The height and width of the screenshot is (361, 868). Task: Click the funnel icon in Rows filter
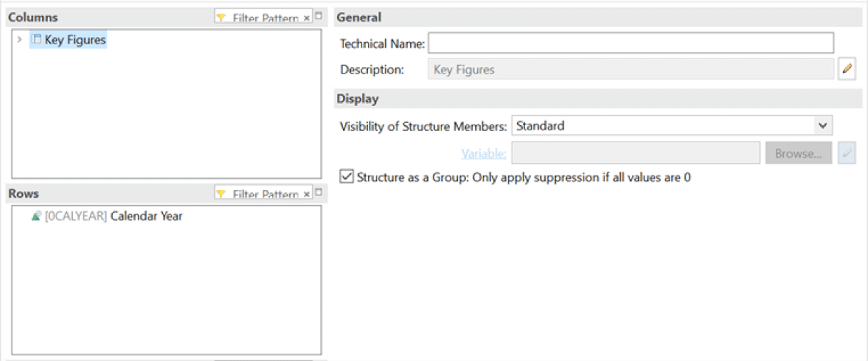click(x=221, y=194)
